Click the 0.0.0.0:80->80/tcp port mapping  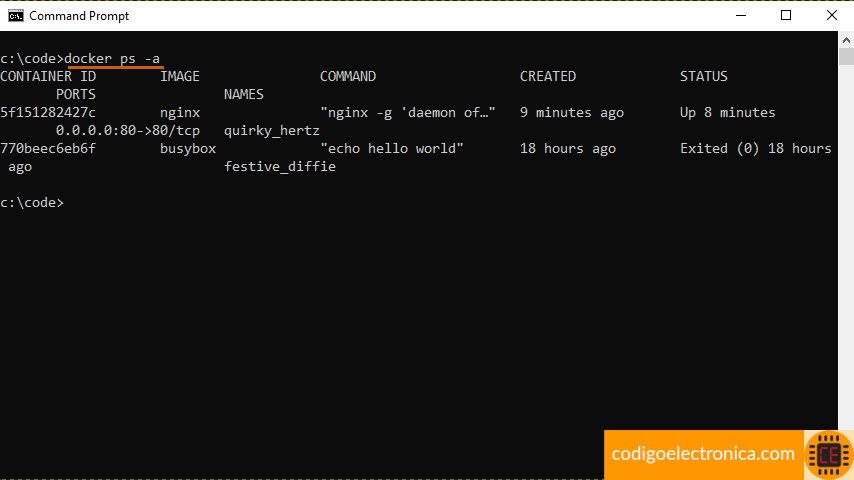[x=127, y=131]
